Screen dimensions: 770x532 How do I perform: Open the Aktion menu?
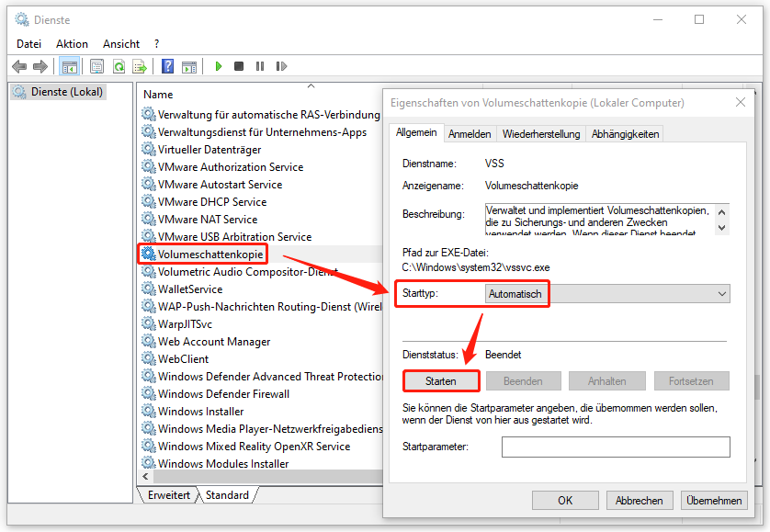(71, 43)
